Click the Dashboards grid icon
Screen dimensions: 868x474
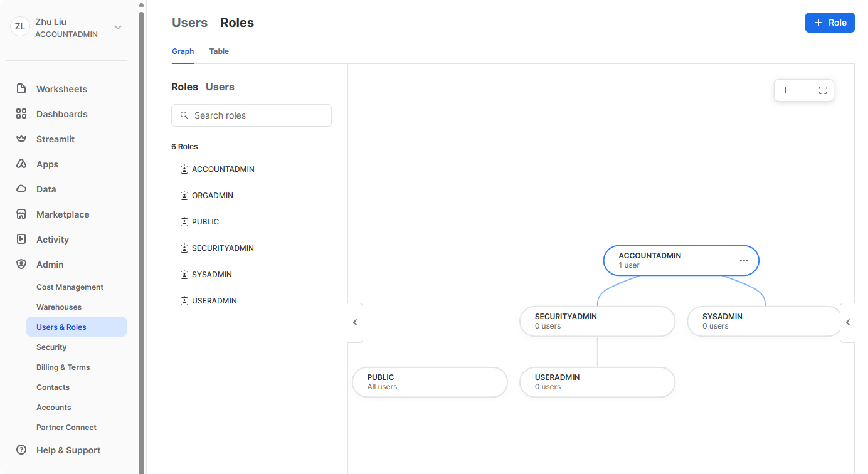pos(21,114)
